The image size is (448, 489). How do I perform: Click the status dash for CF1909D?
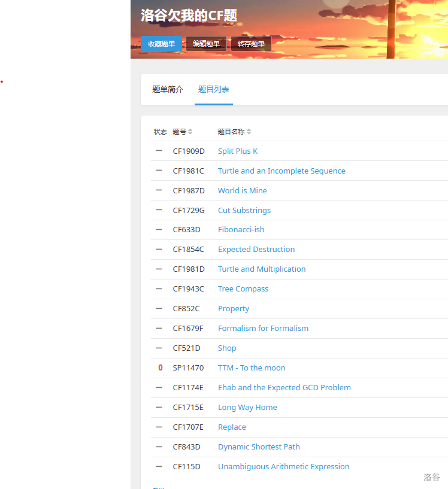click(159, 151)
